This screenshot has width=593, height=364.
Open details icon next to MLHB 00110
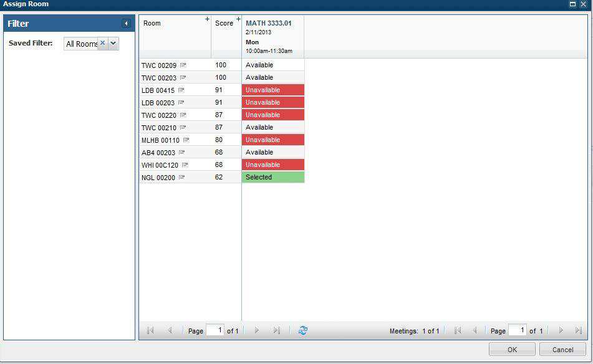pyautogui.click(x=186, y=140)
